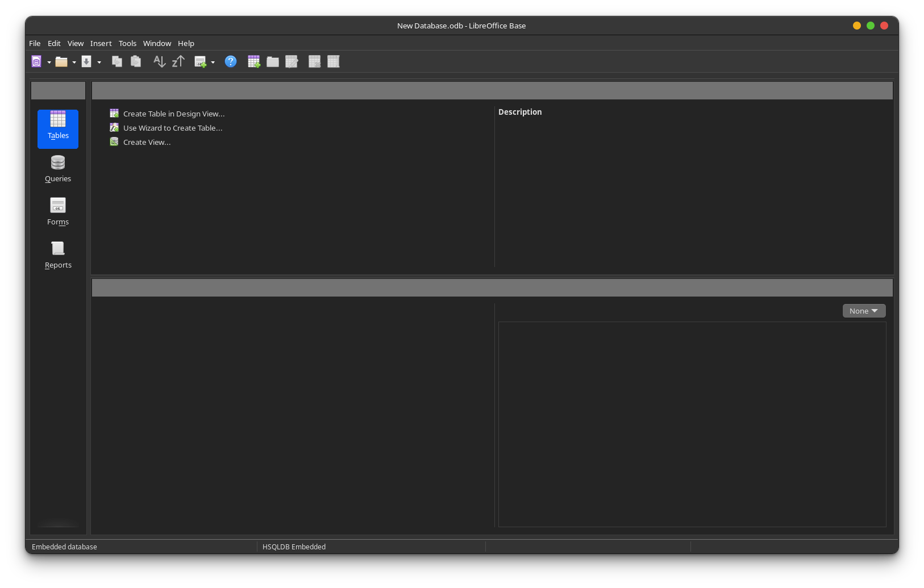Sort descending with the Z-A icon
The image size is (924, 588).
click(x=178, y=61)
